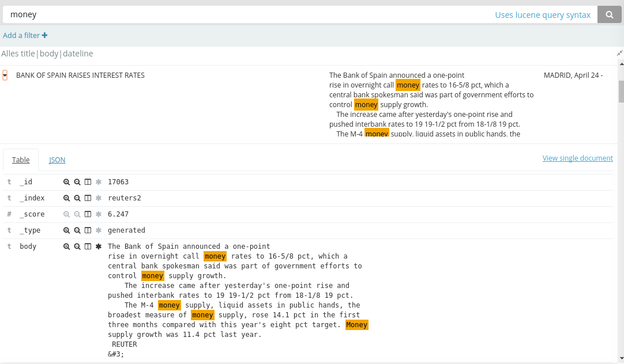The image size is (624, 364).
Task: Toggle _index column in table
Action: (x=88, y=198)
